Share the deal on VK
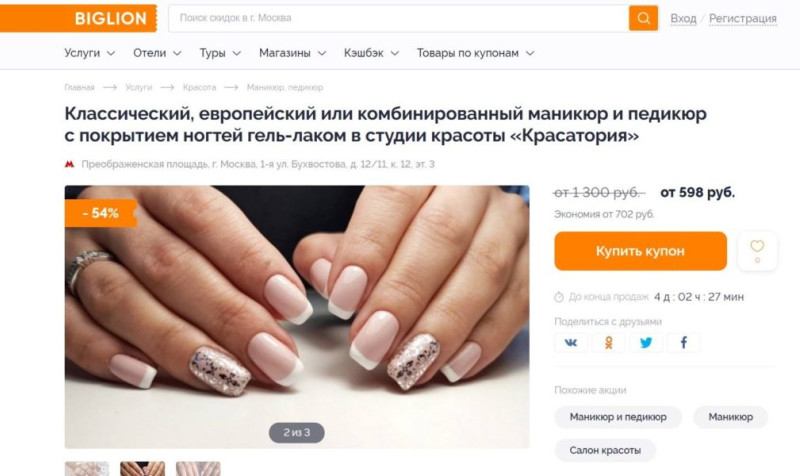800x476 pixels. pos(570,342)
